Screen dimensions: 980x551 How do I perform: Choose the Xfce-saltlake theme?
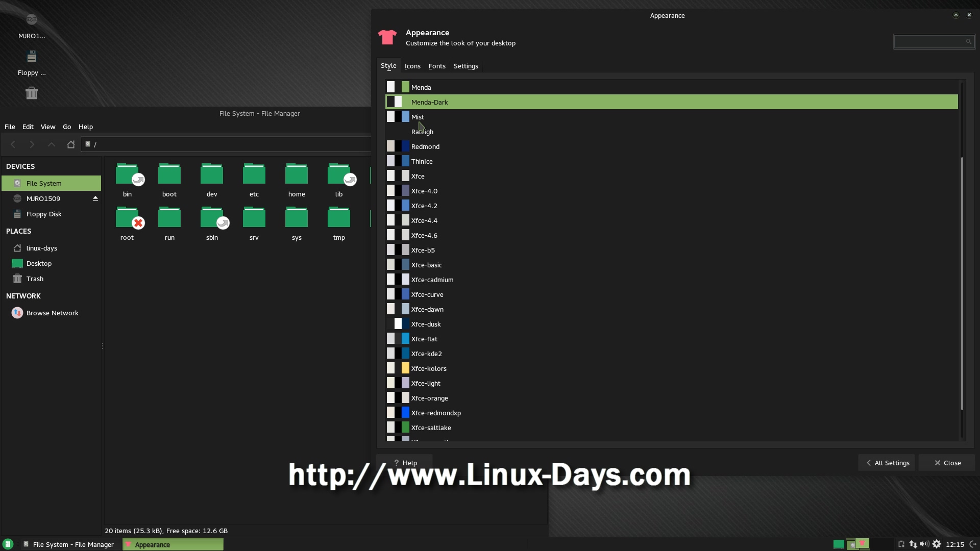point(672,428)
